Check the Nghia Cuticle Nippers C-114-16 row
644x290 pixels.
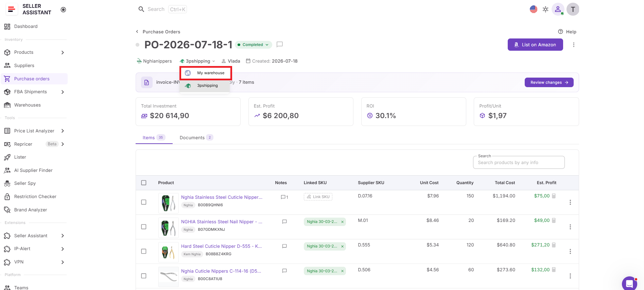tap(144, 276)
